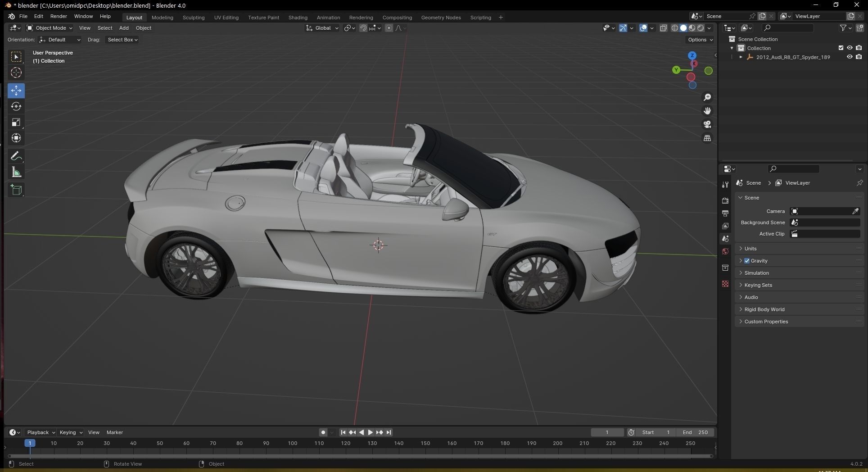
Task: Open the Collection properties tab
Action: [725, 268]
